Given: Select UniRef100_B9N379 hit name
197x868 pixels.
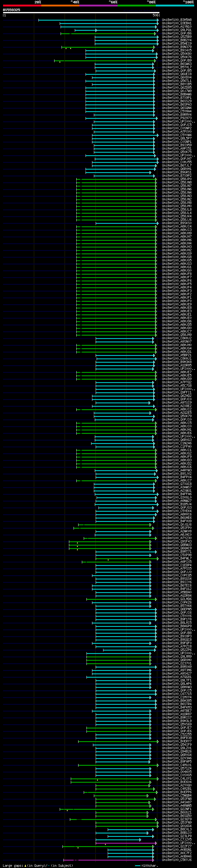Looking at the screenshot, I should click(177, 47).
